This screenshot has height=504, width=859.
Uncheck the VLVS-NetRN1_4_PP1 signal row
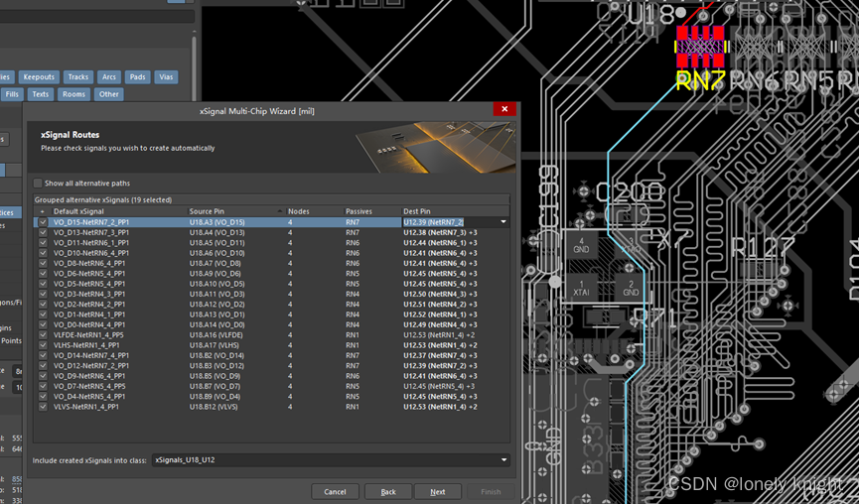click(x=43, y=407)
